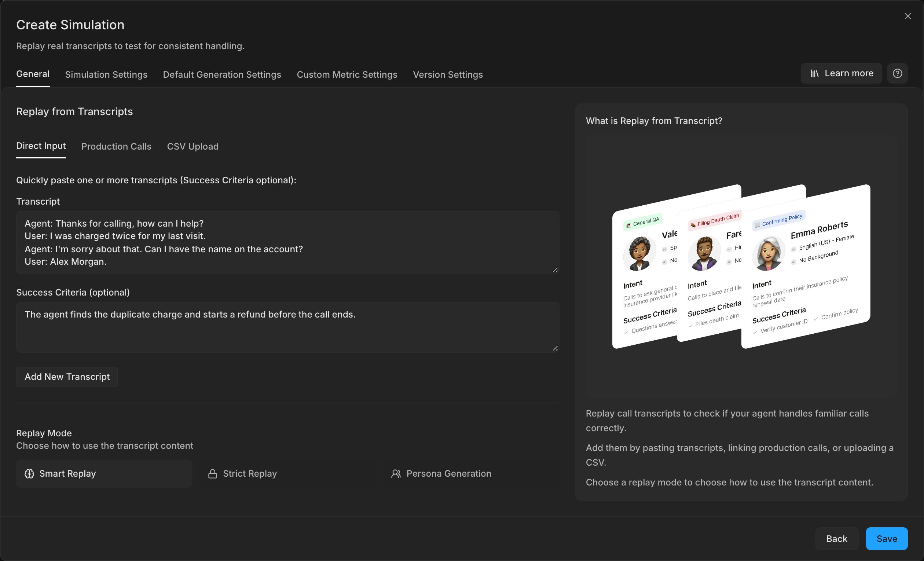The width and height of the screenshot is (924, 561).
Task: Open the Custom Metric Settings tab
Action: tap(347, 75)
